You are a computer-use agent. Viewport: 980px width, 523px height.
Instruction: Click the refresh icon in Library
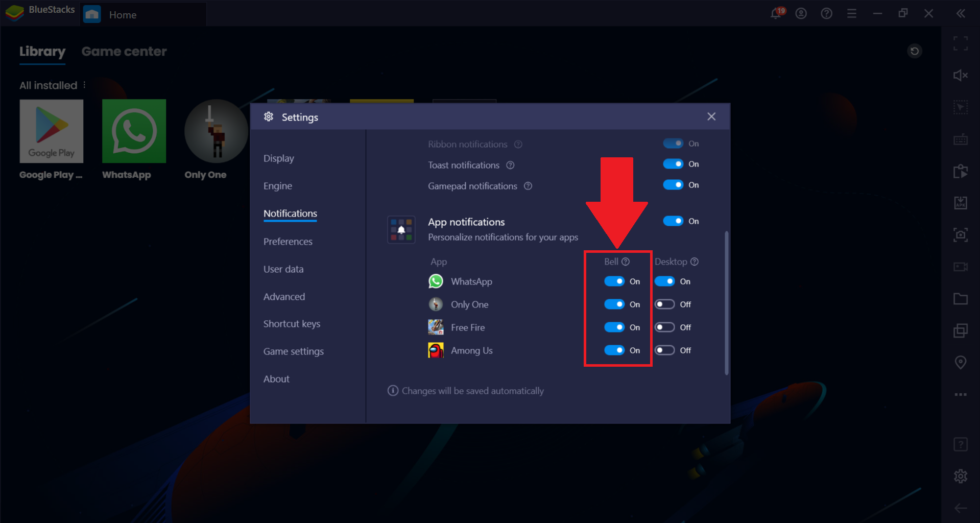pos(915,51)
